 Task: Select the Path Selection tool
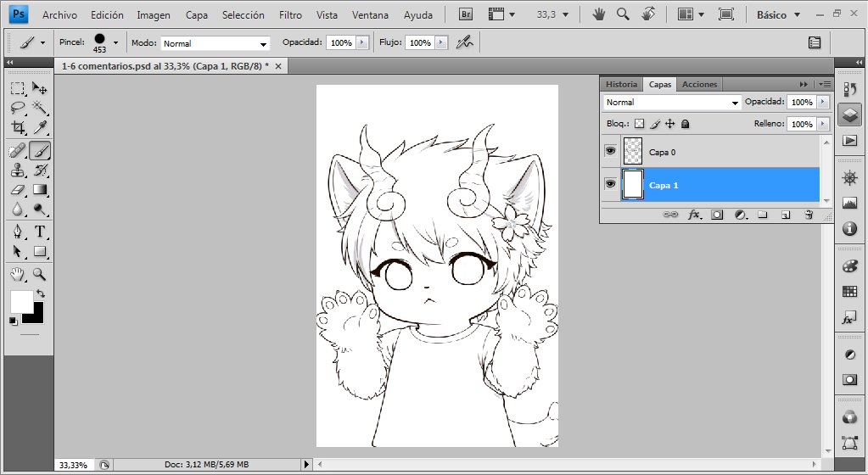[x=18, y=251]
